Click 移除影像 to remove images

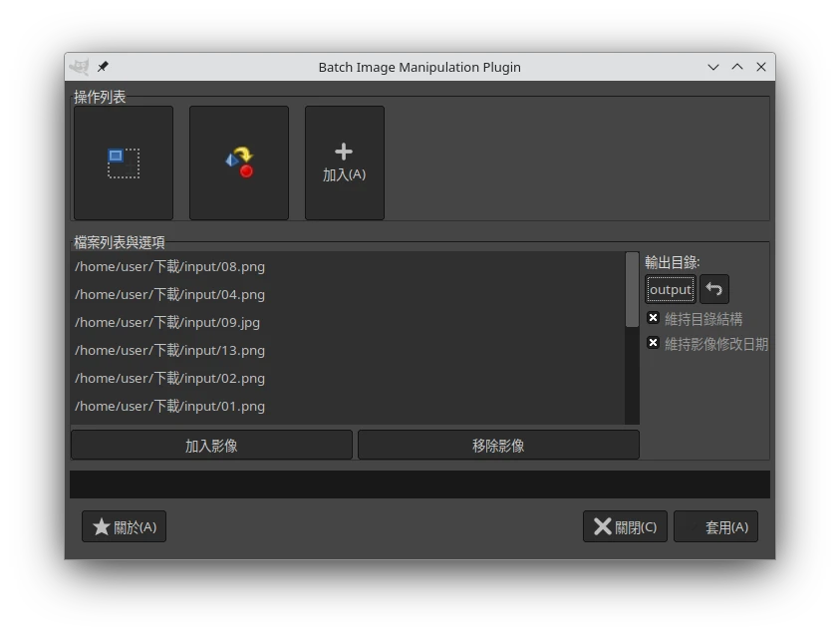[x=498, y=446]
